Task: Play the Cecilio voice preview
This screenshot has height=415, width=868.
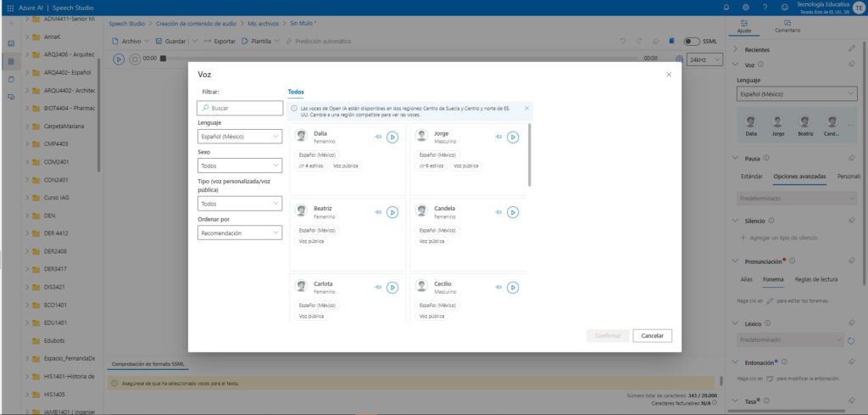Action: tap(513, 288)
